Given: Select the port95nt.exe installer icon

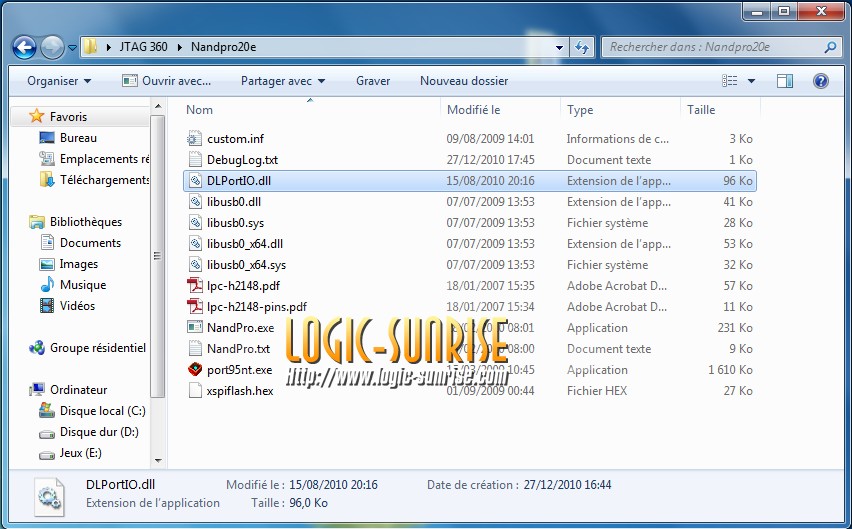Looking at the screenshot, I should pos(195,369).
